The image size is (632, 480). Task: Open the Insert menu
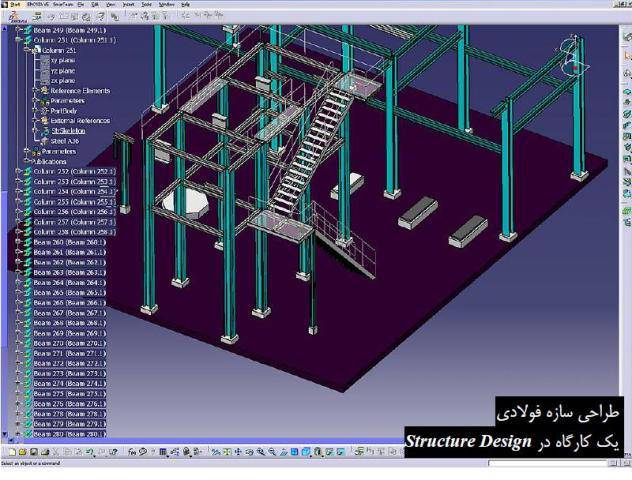coord(128,4)
